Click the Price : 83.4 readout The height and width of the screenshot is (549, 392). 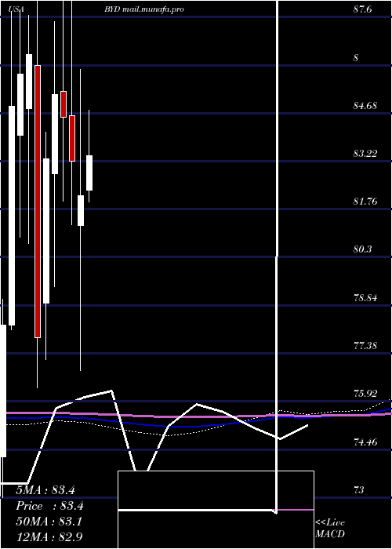(x=49, y=506)
